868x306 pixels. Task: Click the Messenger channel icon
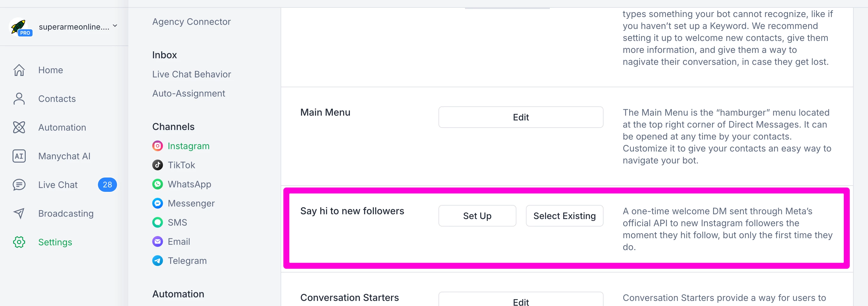pos(157,204)
